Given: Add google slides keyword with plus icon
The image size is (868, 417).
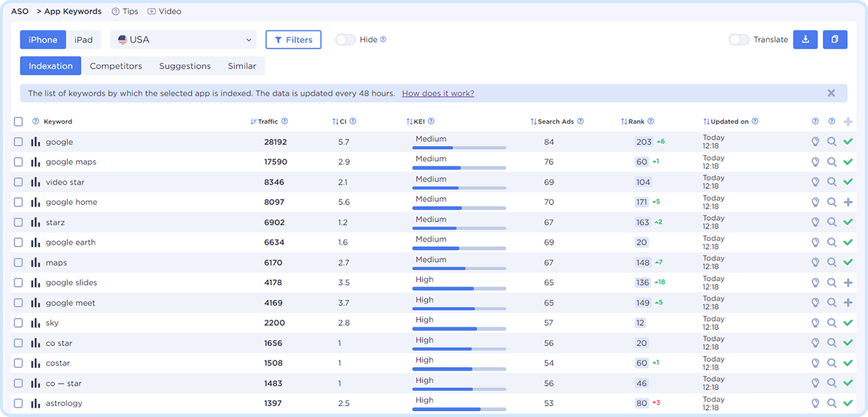Looking at the screenshot, I should coord(848,282).
